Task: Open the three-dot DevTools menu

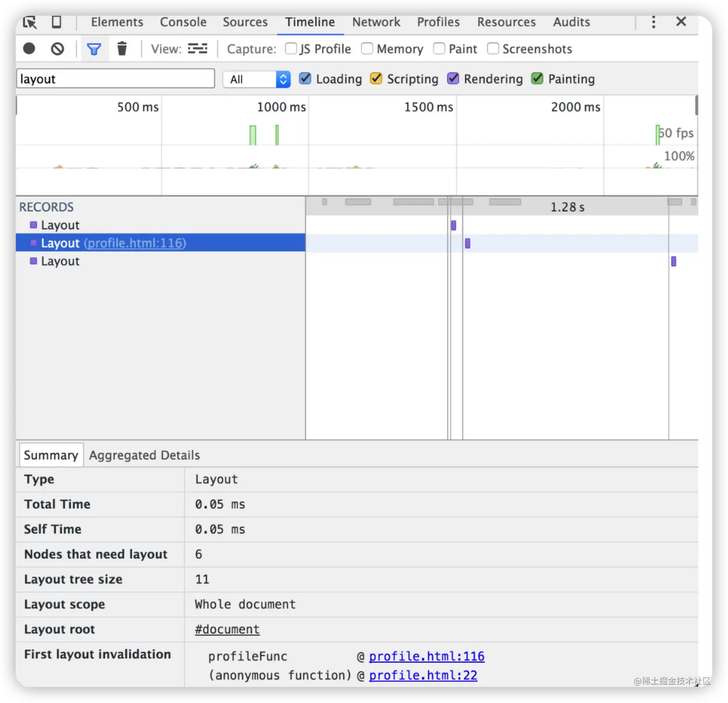Action: pyautogui.click(x=653, y=22)
